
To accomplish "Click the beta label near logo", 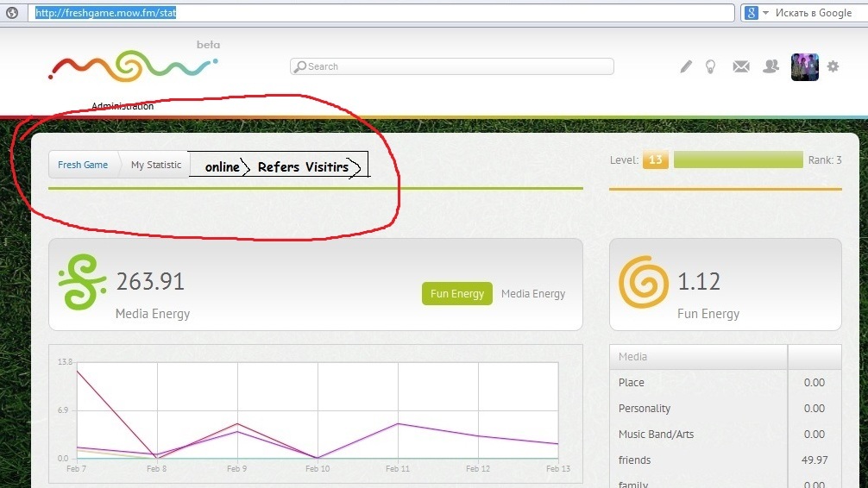I will (208, 45).
